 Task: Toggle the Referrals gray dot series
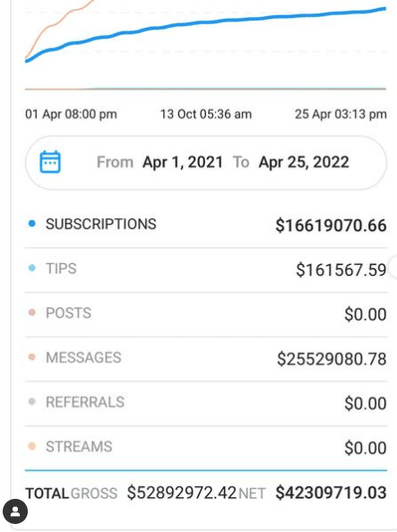(32, 402)
